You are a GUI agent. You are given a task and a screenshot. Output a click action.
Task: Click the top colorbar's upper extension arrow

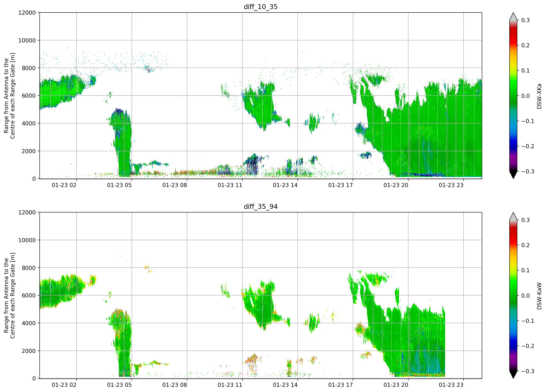tap(513, 16)
